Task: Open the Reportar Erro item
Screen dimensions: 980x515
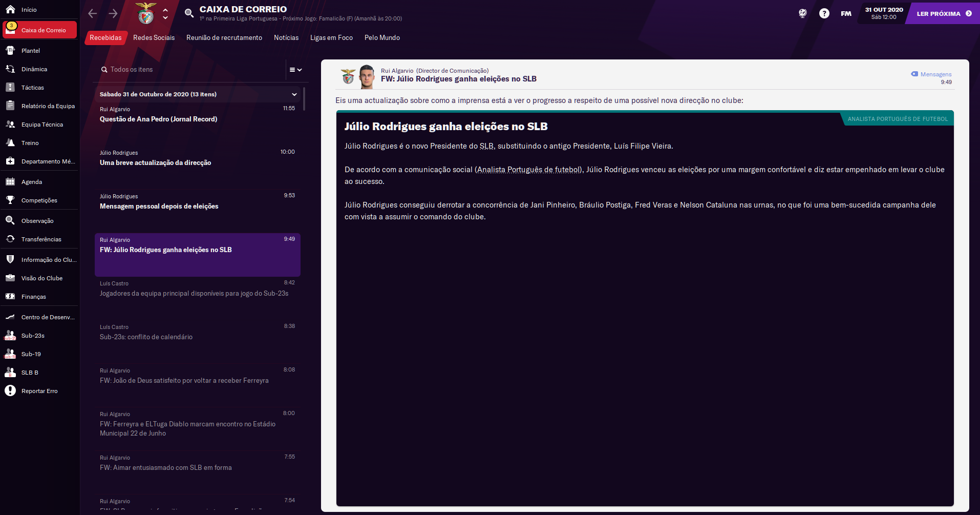Action: [39, 391]
